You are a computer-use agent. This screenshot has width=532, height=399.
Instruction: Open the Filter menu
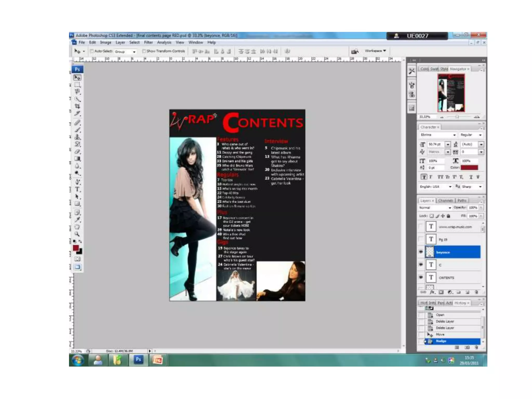pyautogui.click(x=148, y=42)
